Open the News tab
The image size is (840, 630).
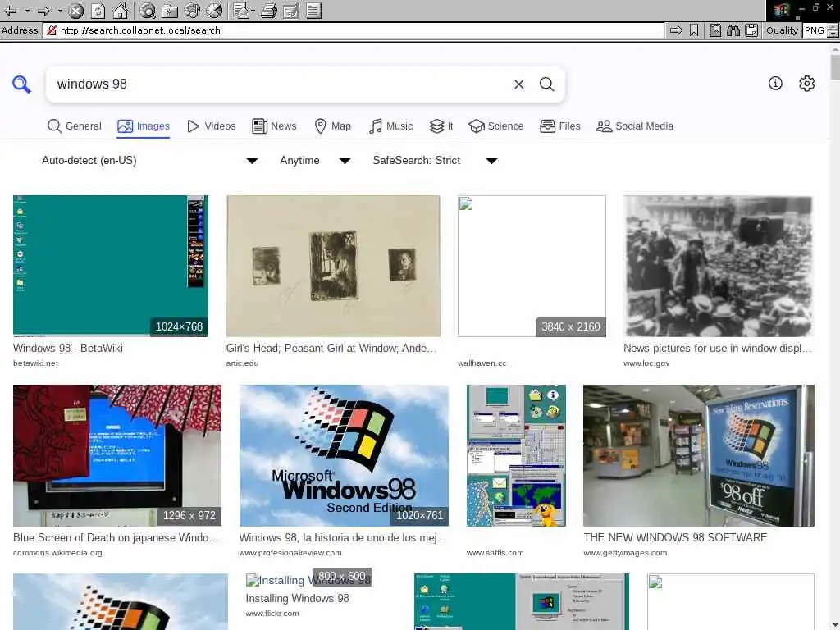tap(274, 126)
